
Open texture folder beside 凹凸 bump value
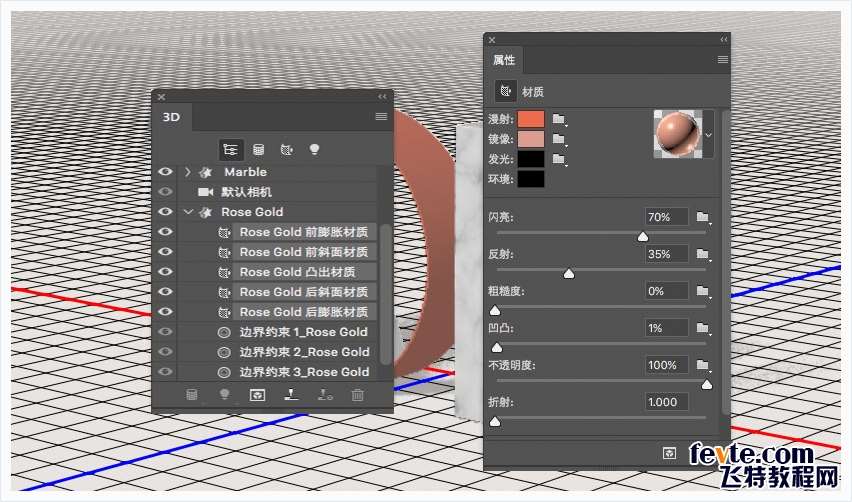(703, 328)
